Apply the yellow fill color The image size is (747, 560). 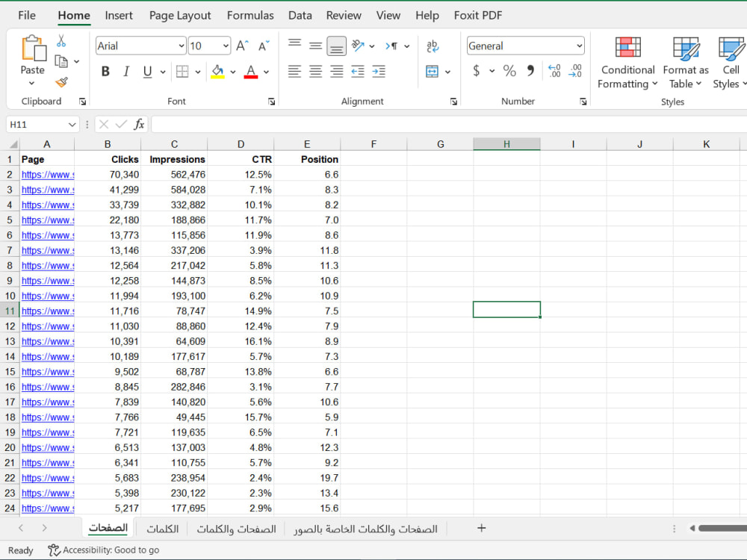(217, 72)
